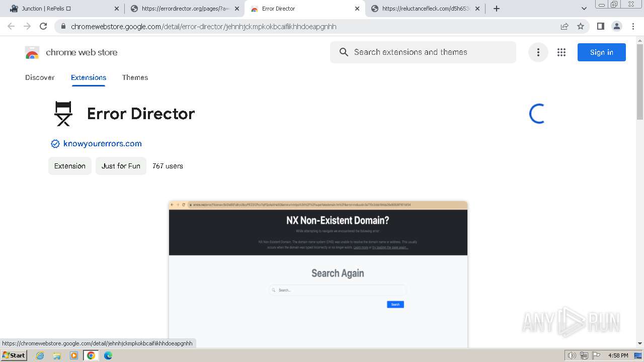644x362 pixels.
Task: Reload the current page
Action: [x=43, y=26]
